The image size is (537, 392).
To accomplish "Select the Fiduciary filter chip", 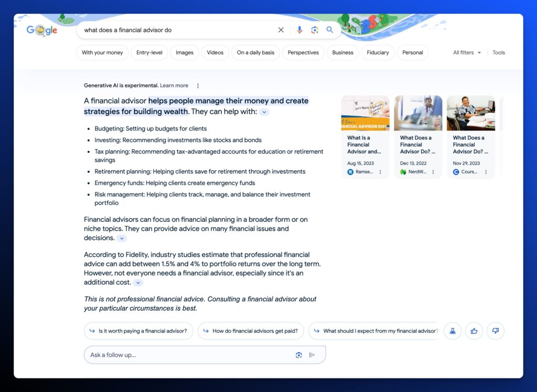I will pos(378,52).
